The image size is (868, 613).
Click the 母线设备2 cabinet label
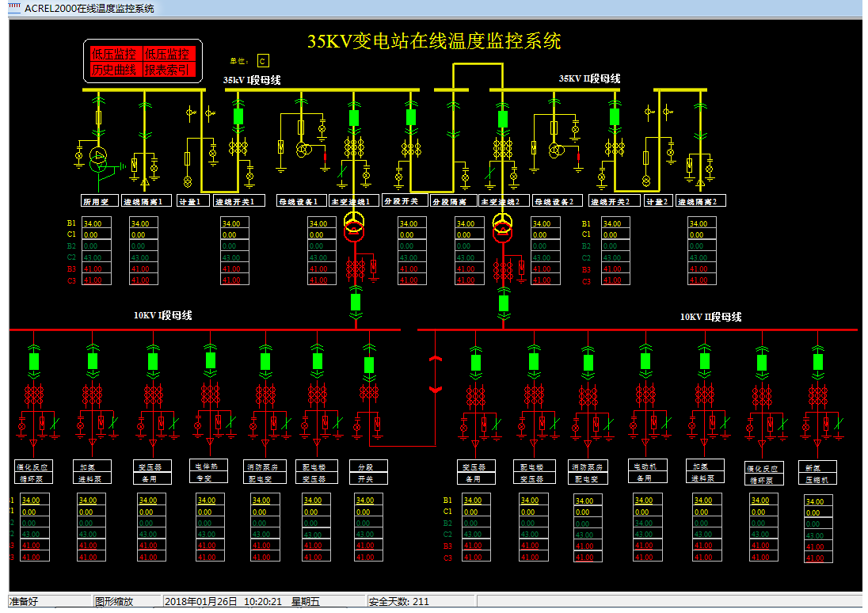(558, 201)
